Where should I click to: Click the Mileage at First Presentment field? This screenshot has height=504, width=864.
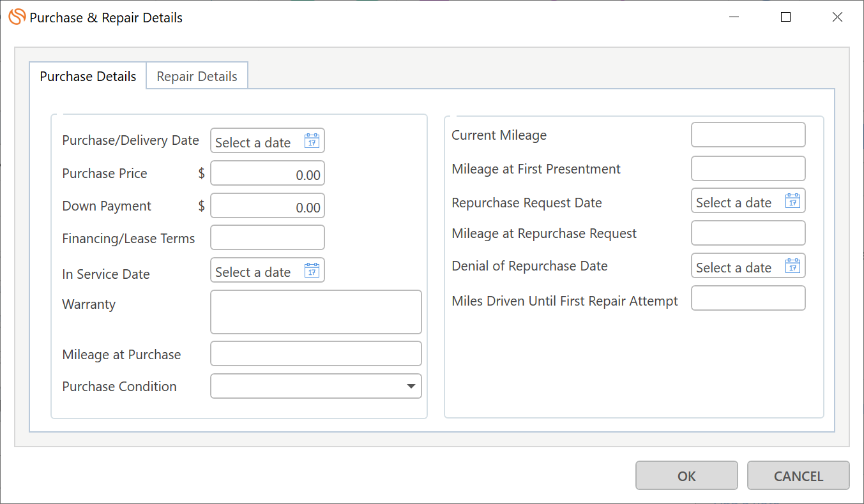(748, 168)
